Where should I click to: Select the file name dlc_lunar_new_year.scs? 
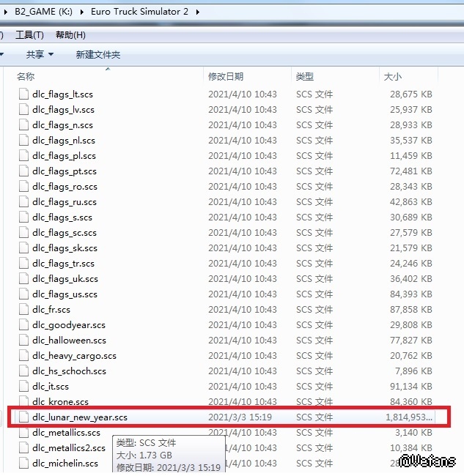[80, 417]
